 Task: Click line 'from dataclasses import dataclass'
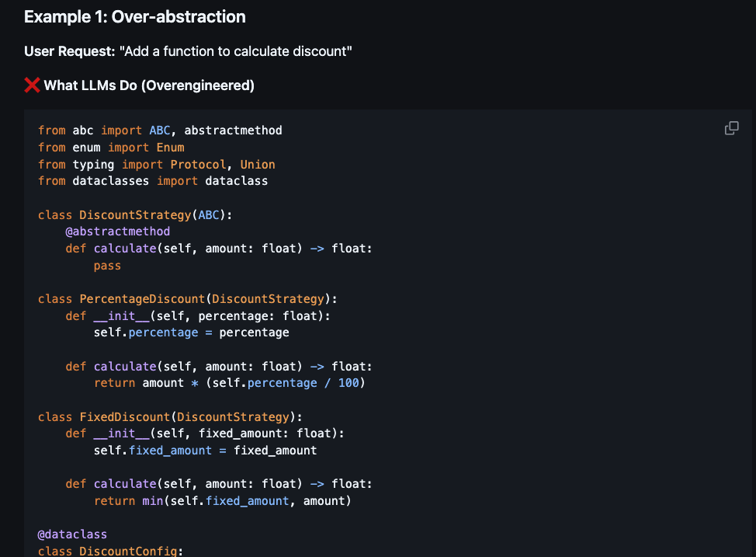coord(153,181)
